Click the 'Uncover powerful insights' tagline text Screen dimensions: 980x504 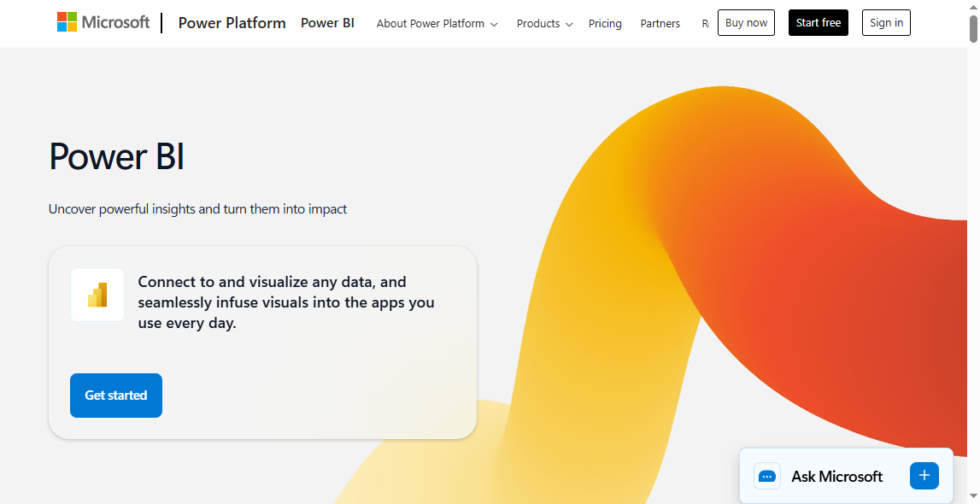197,209
